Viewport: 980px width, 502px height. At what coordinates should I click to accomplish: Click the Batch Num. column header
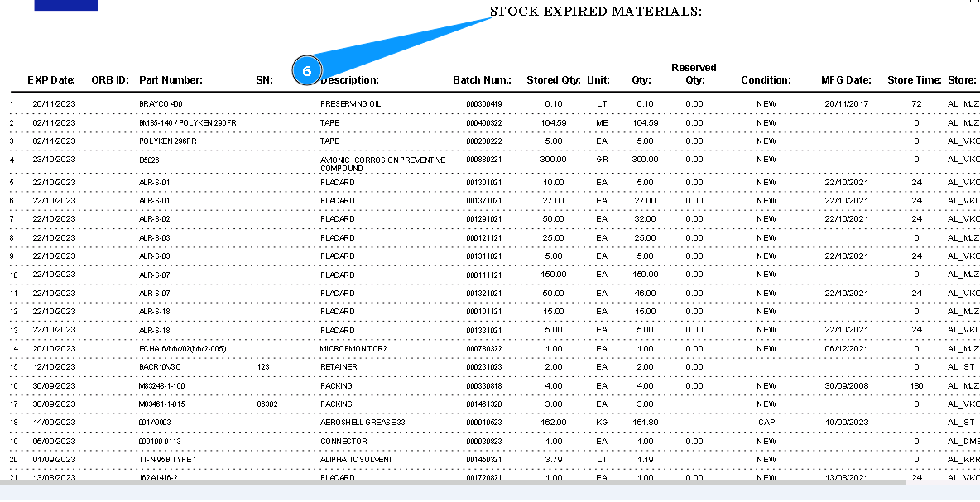click(482, 80)
